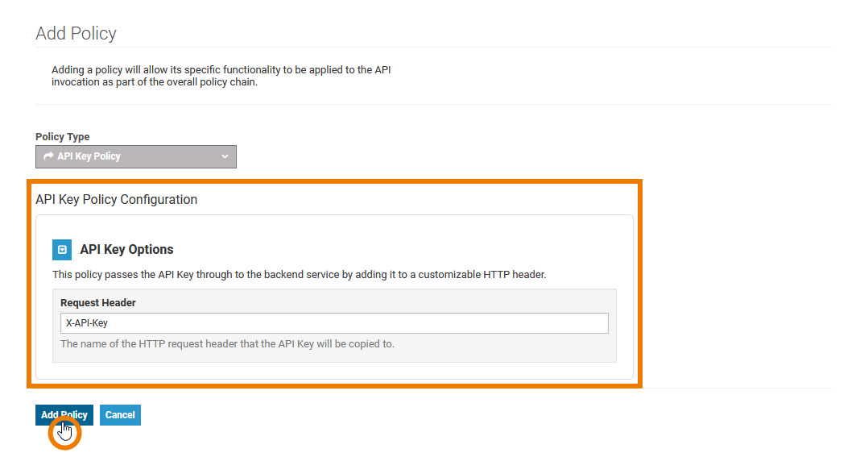Click the 'Adding a policy' description paragraph
The image size is (868, 457).
pyautogui.click(x=221, y=76)
